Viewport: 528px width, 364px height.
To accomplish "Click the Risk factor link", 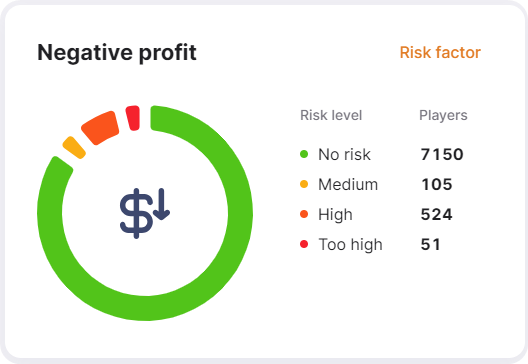I will point(440,53).
